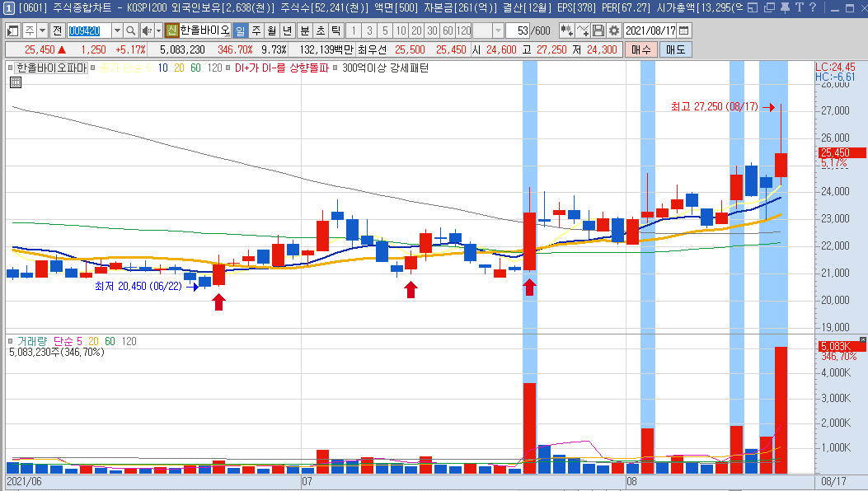Click the 최저 20,450 (06/22) annotation
Screen dimensions: 868x491
click(138, 286)
